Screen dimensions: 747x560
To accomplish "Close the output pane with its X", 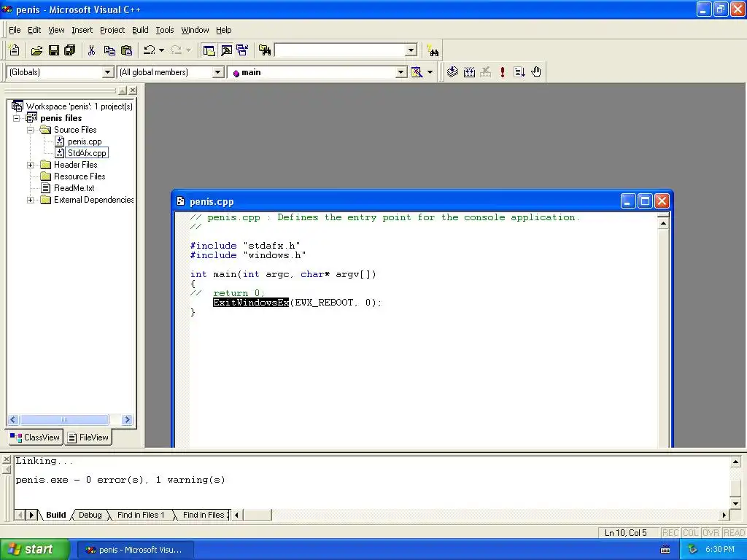I will 6,459.
